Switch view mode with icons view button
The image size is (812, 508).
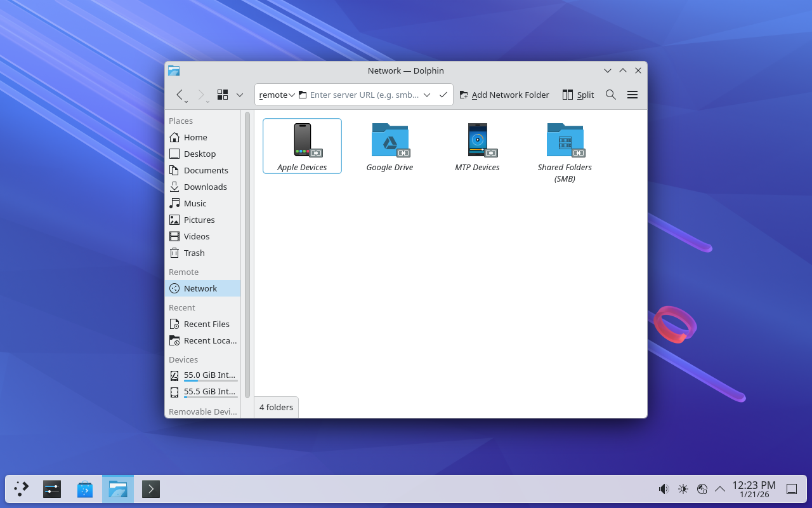[223, 95]
